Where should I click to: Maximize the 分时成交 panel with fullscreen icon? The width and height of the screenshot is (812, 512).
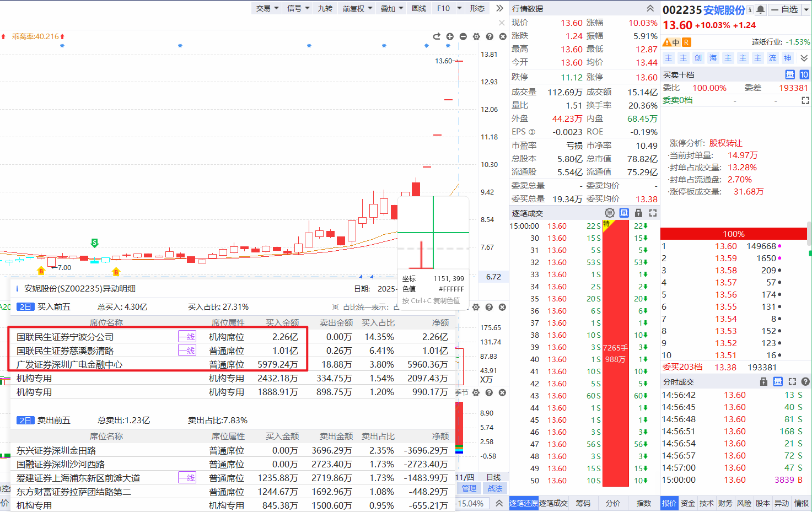[792, 381]
